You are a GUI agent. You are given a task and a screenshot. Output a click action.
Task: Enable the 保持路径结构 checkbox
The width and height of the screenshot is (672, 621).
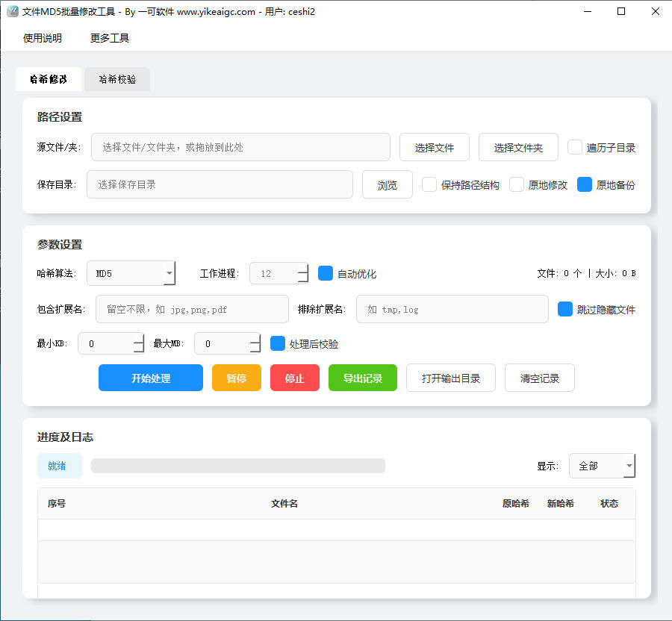click(429, 184)
